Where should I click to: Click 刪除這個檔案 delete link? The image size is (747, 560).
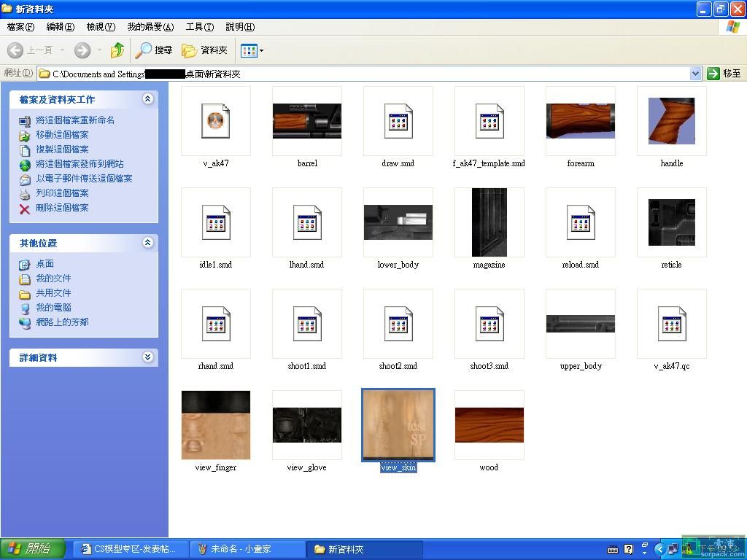tap(63, 208)
